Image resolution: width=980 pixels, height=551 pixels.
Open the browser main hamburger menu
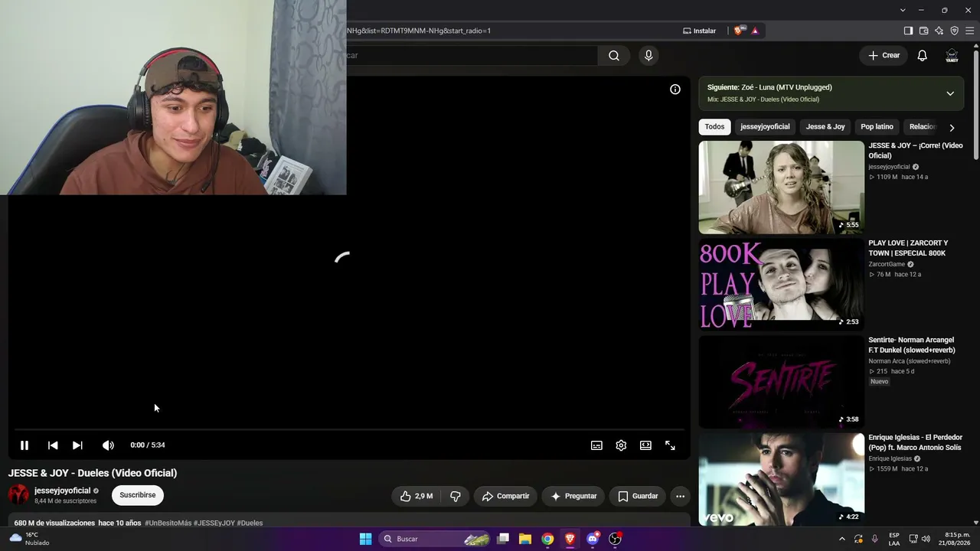pyautogui.click(x=969, y=31)
